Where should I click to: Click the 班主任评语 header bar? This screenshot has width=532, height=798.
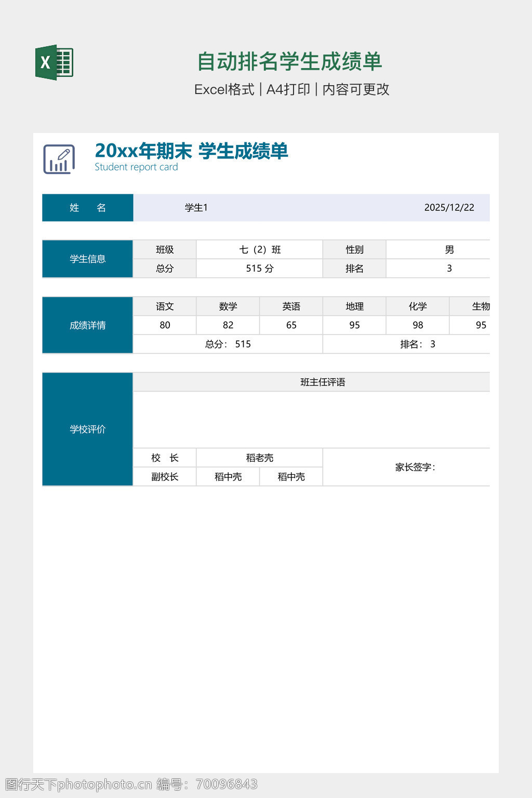point(322,382)
